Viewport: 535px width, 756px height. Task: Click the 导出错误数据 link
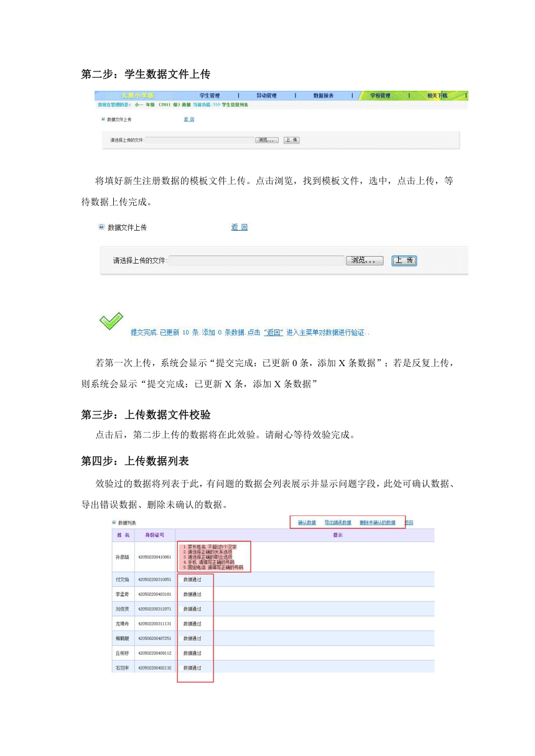tap(338, 523)
